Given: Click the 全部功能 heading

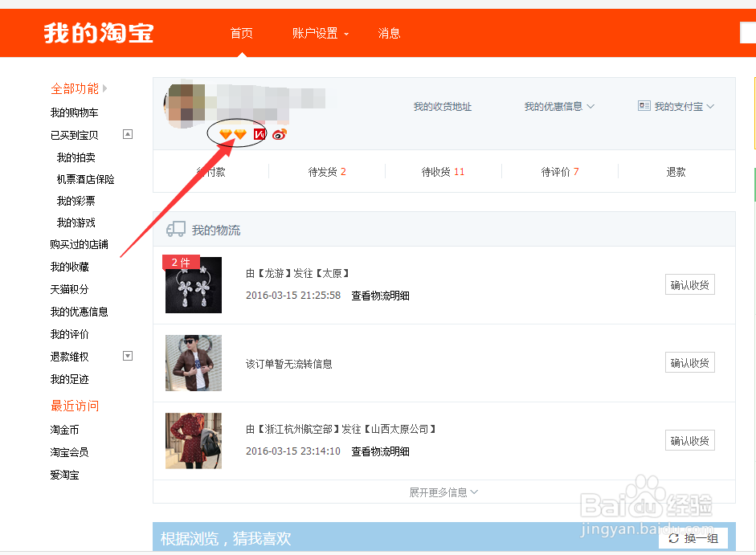Looking at the screenshot, I should [75, 88].
